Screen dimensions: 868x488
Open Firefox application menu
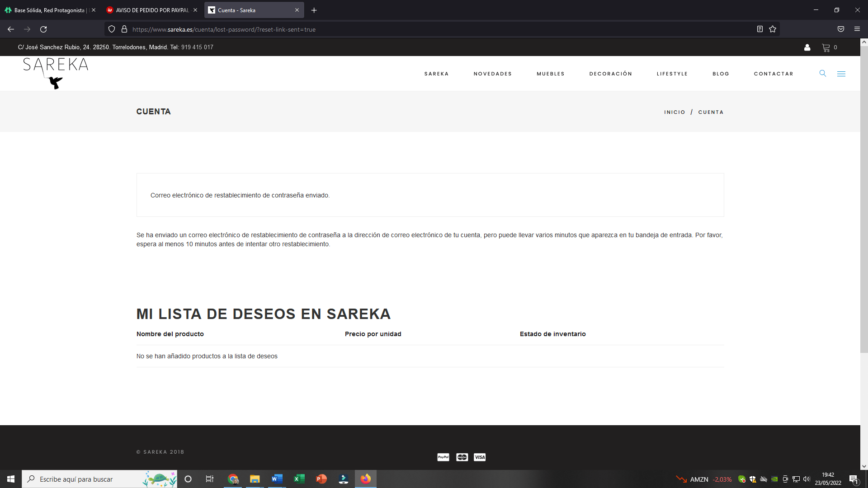[857, 29]
